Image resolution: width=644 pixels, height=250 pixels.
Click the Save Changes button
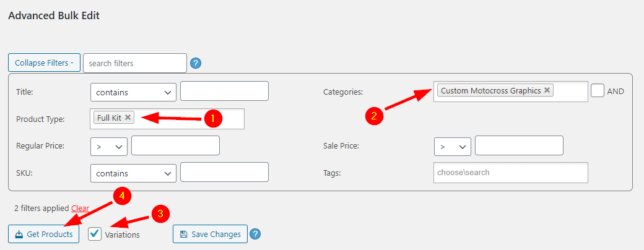point(210,235)
